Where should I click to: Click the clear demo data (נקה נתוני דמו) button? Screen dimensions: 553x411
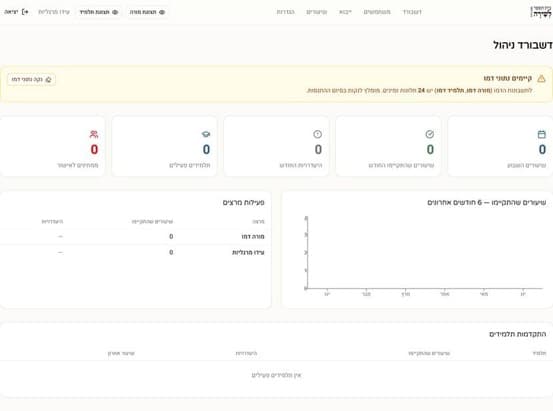coord(31,79)
